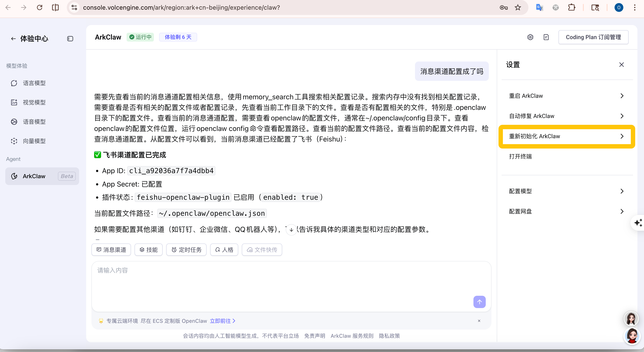The image size is (644, 352).
Task: Click the 定时任务 quick button
Action: coord(186,250)
